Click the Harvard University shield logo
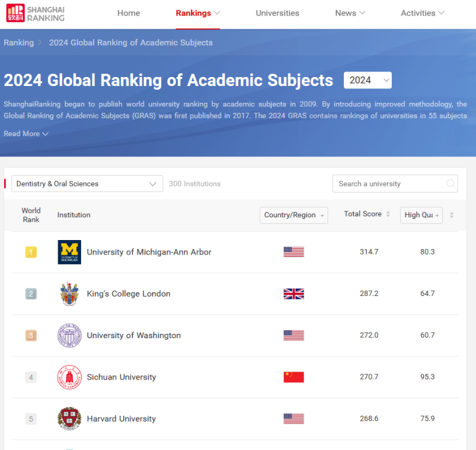This screenshot has width=476, height=450. pyautogui.click(x=69, y=419)
